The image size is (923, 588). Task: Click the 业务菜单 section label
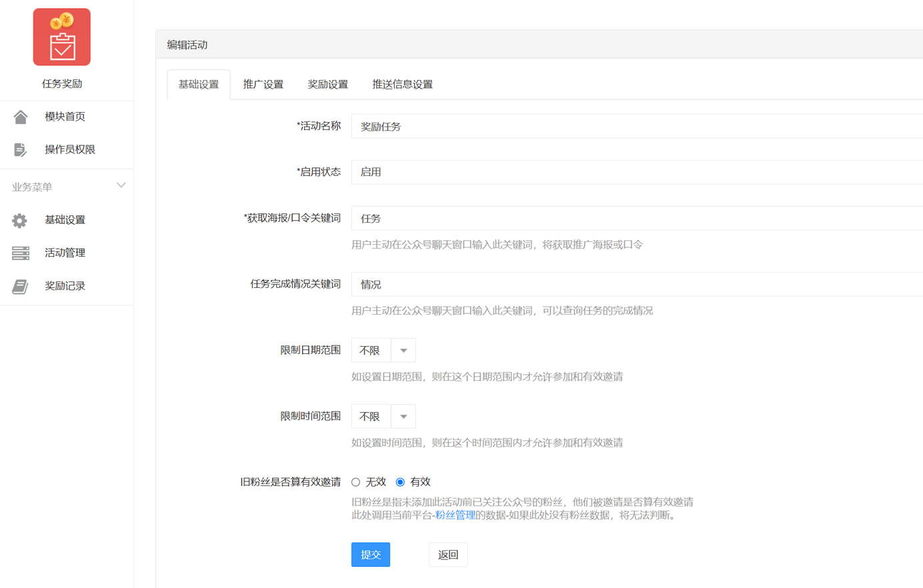click(x=32, y=187)
